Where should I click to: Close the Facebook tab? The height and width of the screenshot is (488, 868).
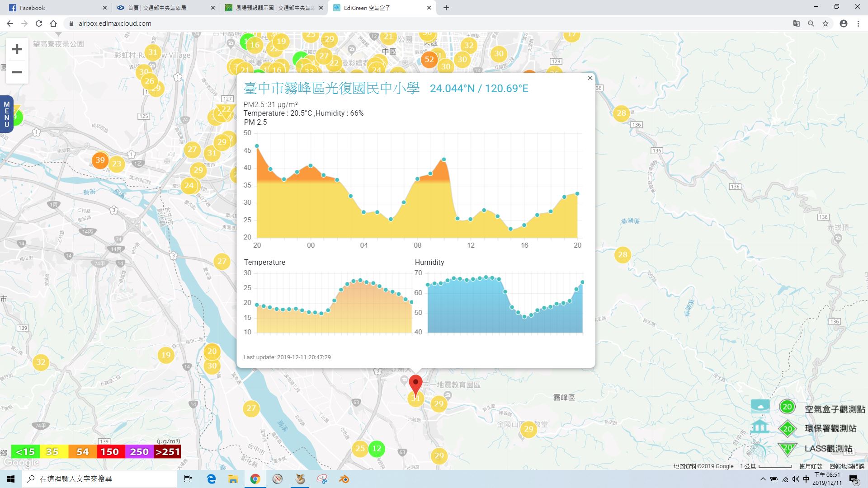tap(105, 8)
